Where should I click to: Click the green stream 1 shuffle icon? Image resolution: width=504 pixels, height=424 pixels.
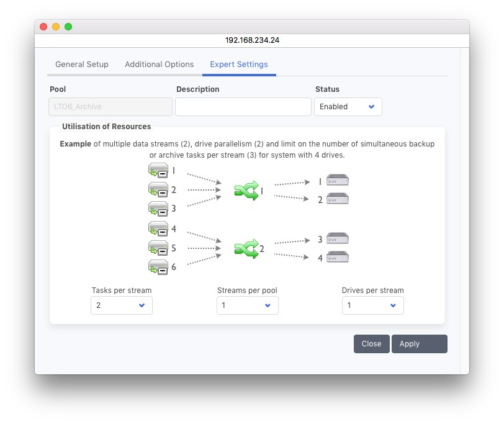(245, 191)
